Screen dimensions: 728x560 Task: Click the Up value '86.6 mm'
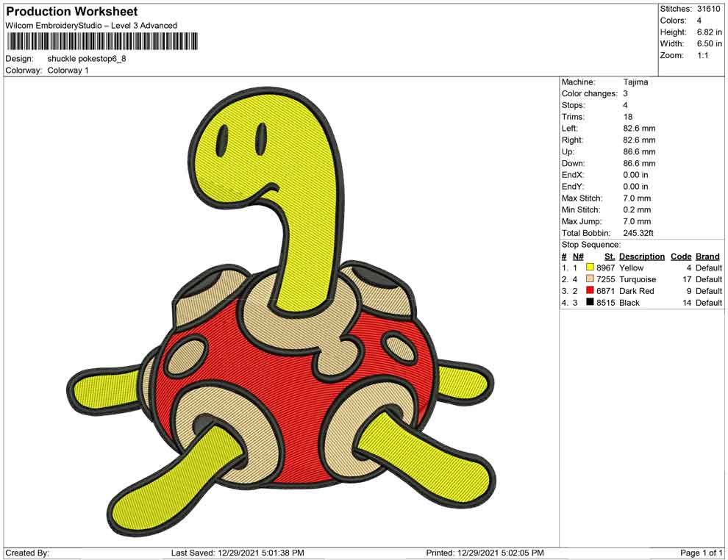coord(639,151)
